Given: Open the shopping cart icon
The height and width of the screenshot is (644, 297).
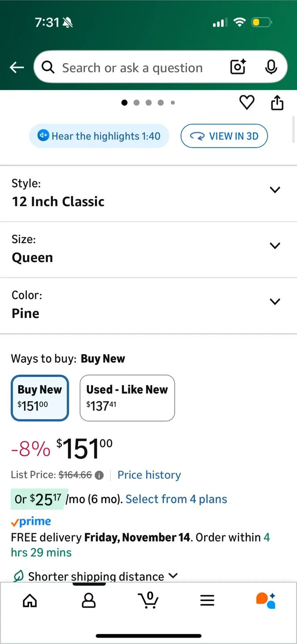Looking at the screenshot, I should pos(148,600).
